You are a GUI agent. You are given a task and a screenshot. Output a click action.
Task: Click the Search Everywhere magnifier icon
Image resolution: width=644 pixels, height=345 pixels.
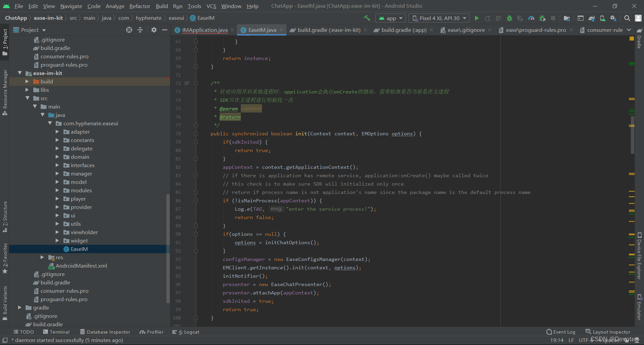coord(627,18)
